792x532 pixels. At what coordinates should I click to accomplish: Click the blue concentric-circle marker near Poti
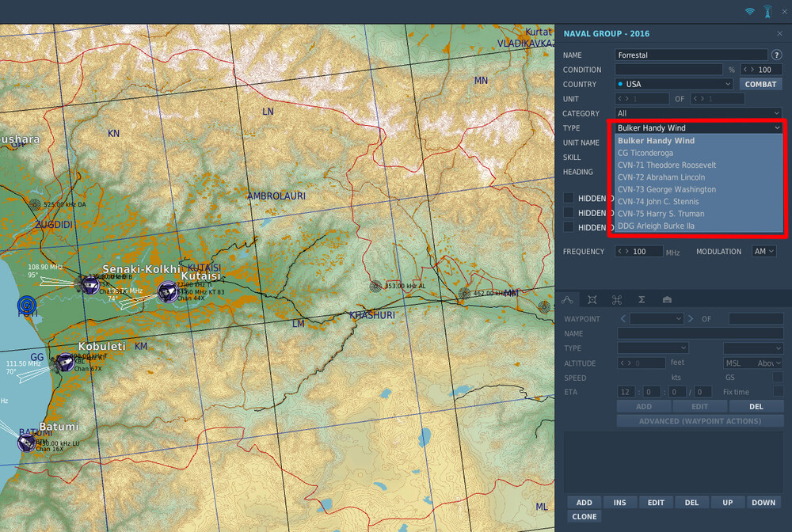tap(27, 306)
